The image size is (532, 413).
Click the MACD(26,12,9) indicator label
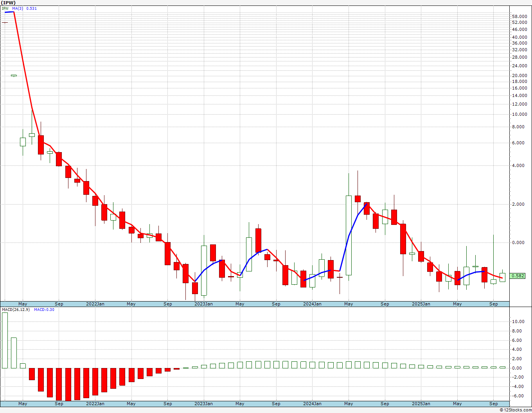[16, 310]
